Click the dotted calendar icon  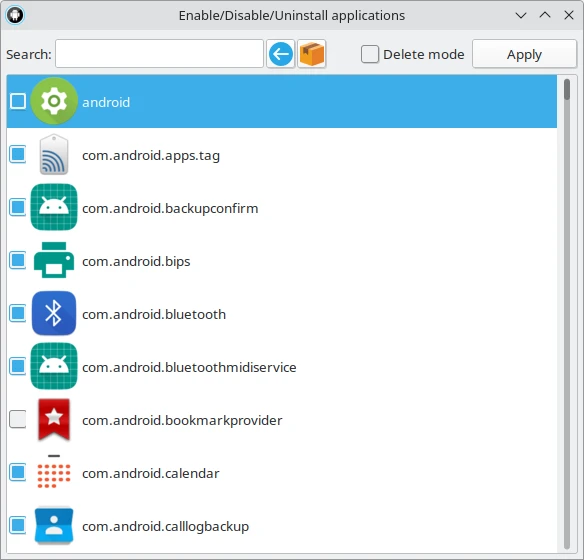(x=54, y=472)
